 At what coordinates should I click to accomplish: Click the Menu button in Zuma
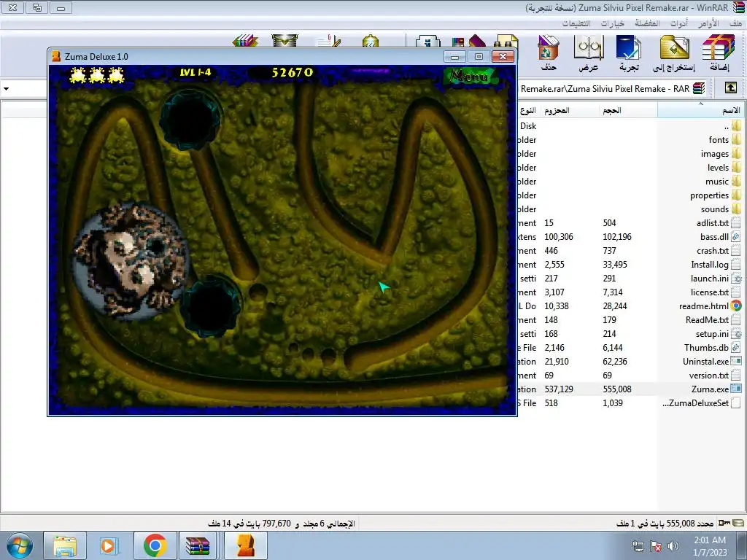470,76
